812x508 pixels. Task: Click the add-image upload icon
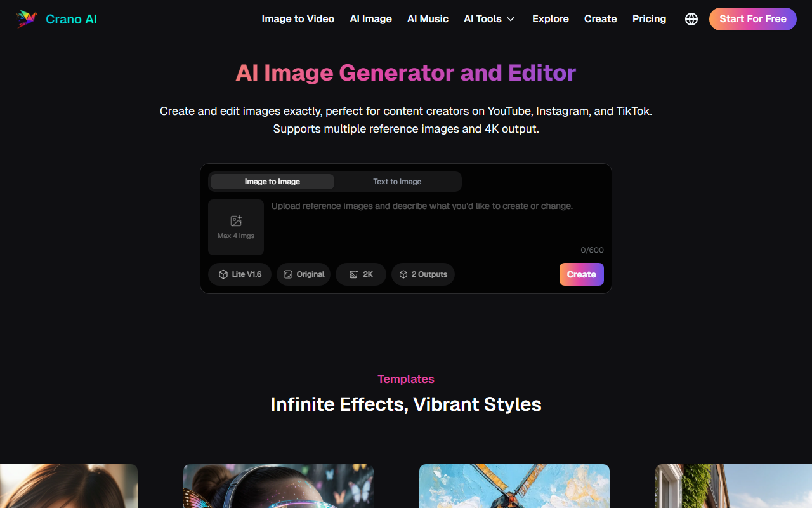coord(236,221)
